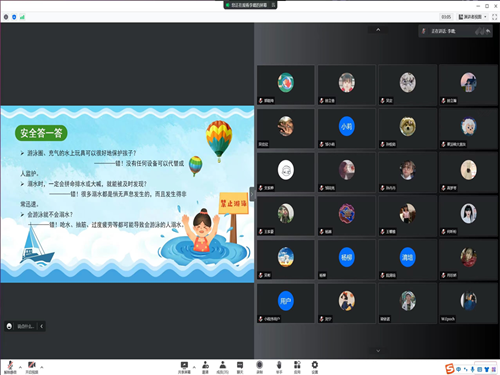Open meeting settings gear icon
The image size is (500, 375).
315,367
